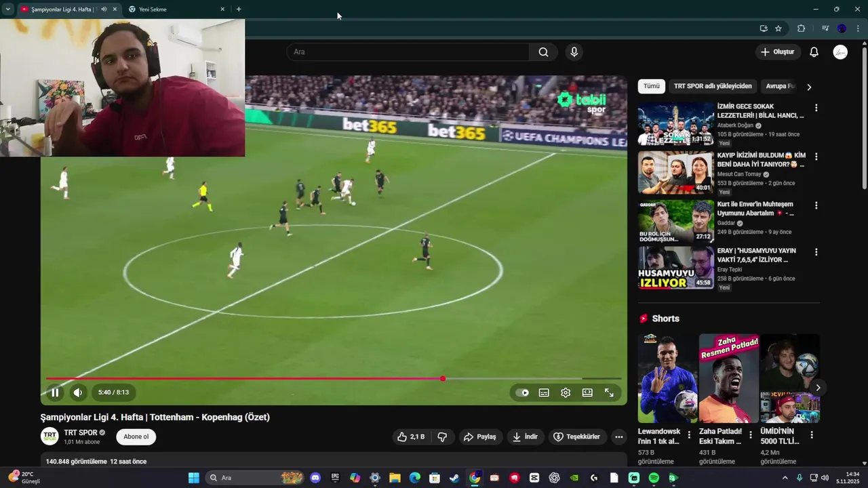Like the video with 2,1 B likes
Viewport: 868px width, 488px height.
pos(411,437)
